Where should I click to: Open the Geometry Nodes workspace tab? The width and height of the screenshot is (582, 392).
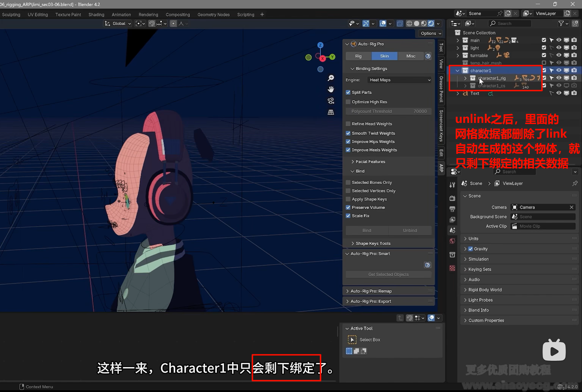click(213, 14)
